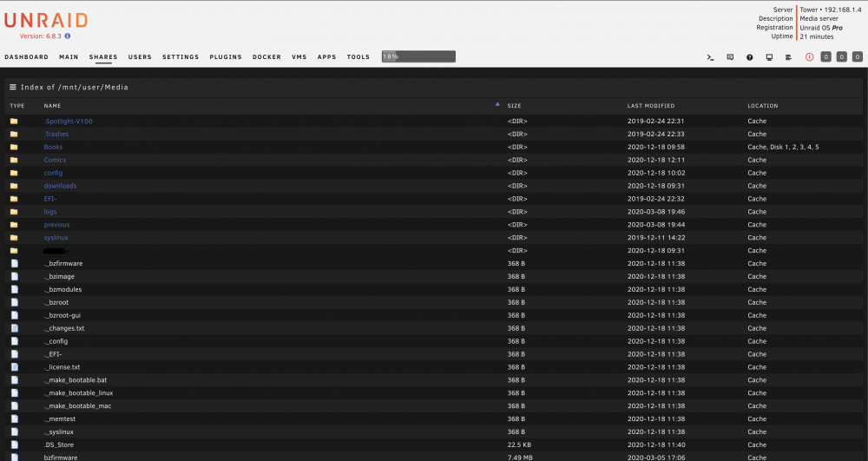Open the .Trashes folder link

pos(56,134)
